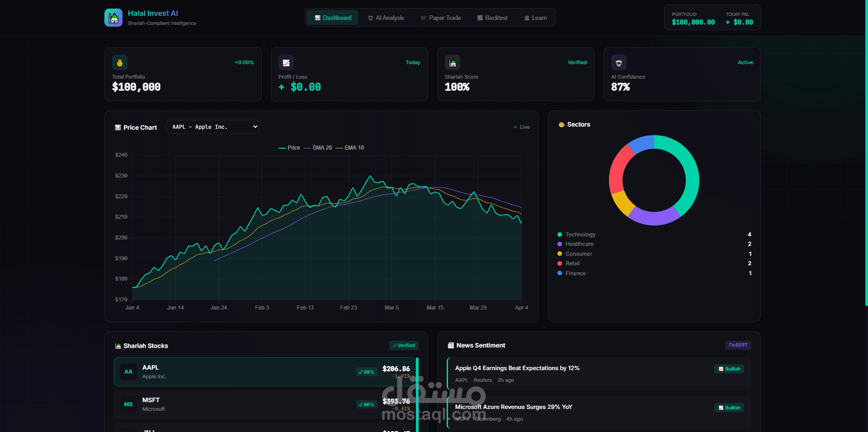
Task: Click the FinBERT badge
Action: 738,345
